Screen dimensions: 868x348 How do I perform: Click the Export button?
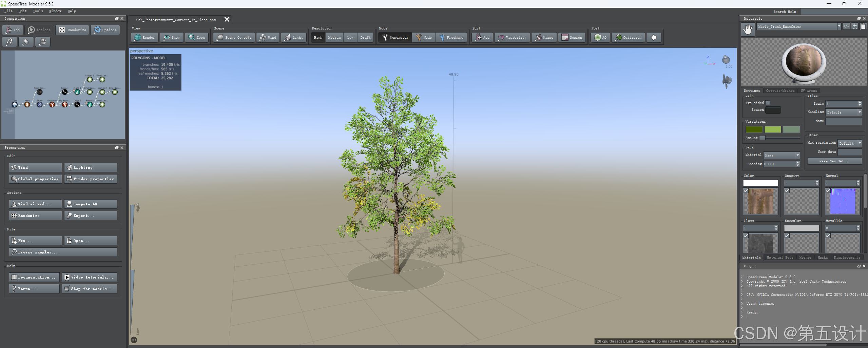pos(91,215)
